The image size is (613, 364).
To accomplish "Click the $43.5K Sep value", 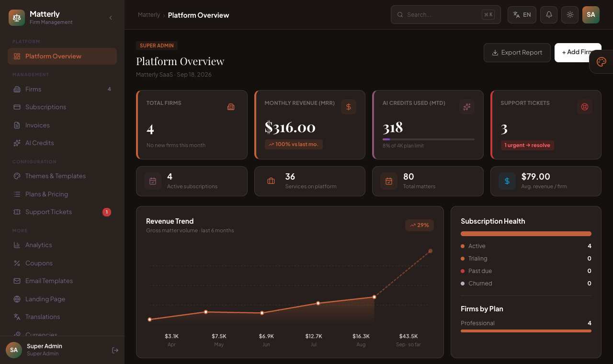I will [409, 336].
